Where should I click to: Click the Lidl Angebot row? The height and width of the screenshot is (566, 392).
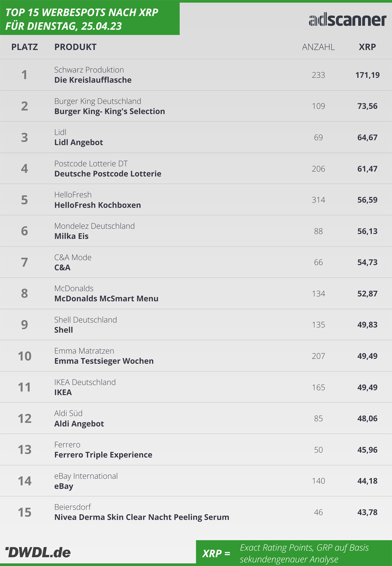click(x=196, y=137)
